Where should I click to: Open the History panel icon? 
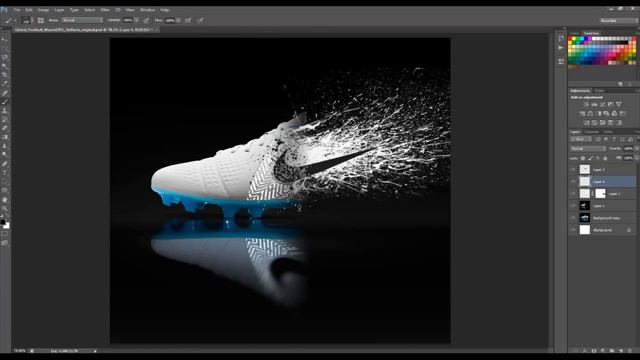tap(561, 38)
